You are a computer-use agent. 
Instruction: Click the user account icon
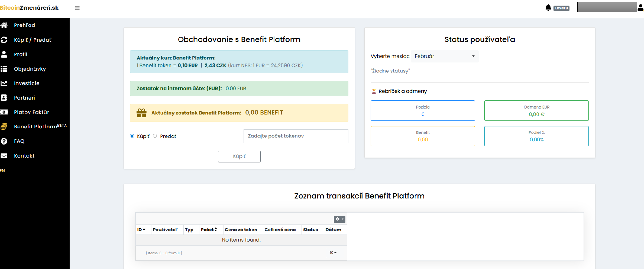point(640,8)
